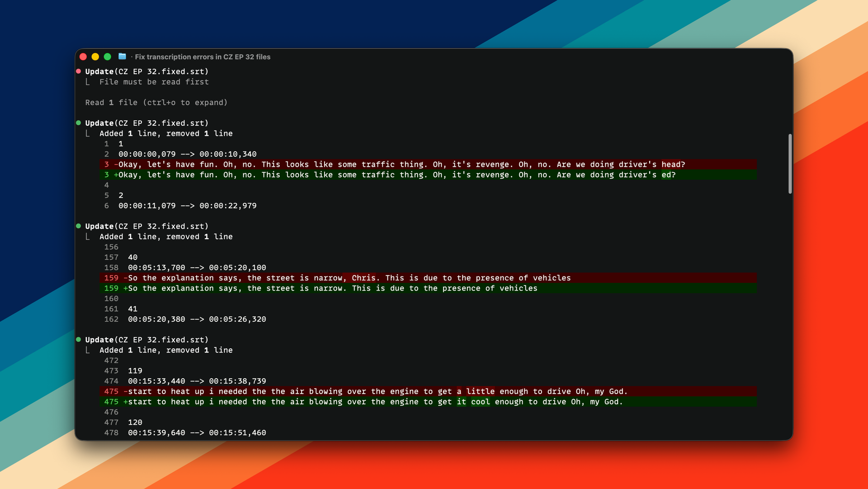Click the window title about fixing transcription errors
This screenshot has height=489, width=868.
tap(203, 57)
